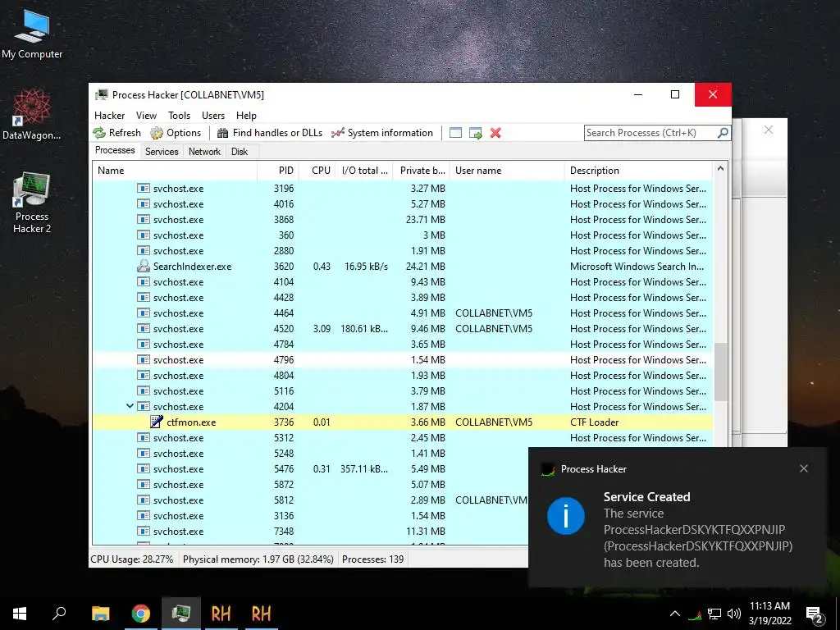Select the SearchIndexer.exe process row

click(403, 267)
